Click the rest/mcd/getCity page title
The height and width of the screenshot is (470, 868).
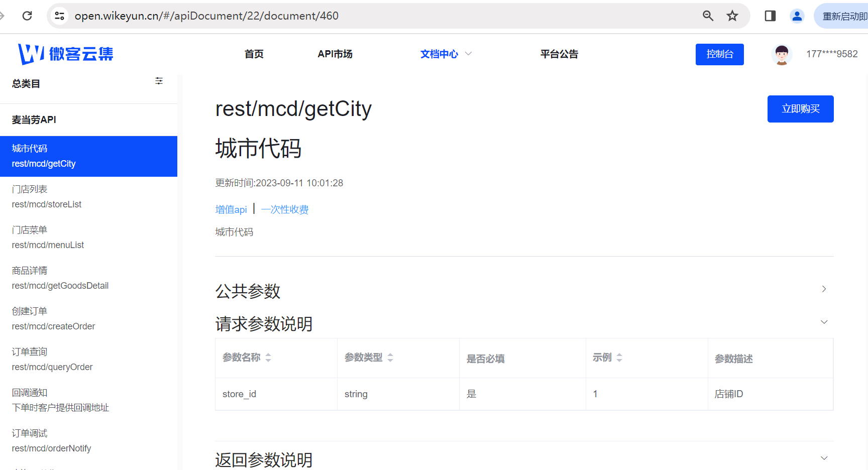click(x=294, y=108)
